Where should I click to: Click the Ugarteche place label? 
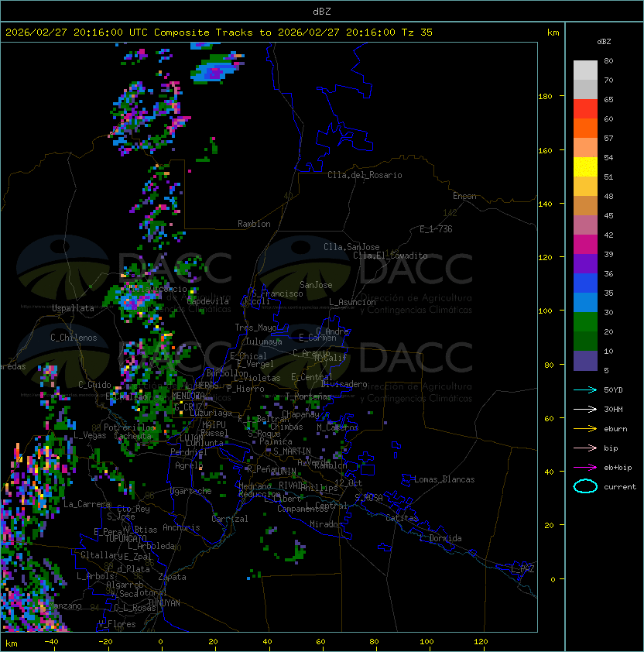tap(191, 491)
